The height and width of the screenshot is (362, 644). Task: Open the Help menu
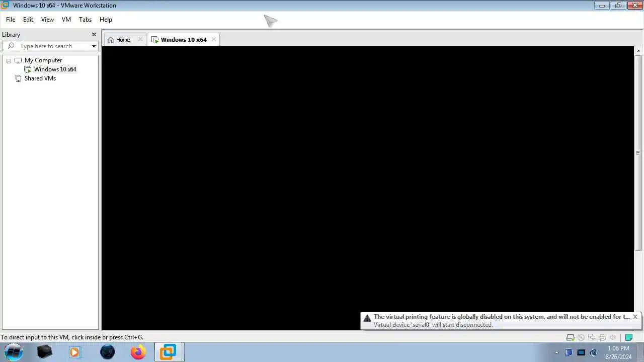click(x=106, y=20)
